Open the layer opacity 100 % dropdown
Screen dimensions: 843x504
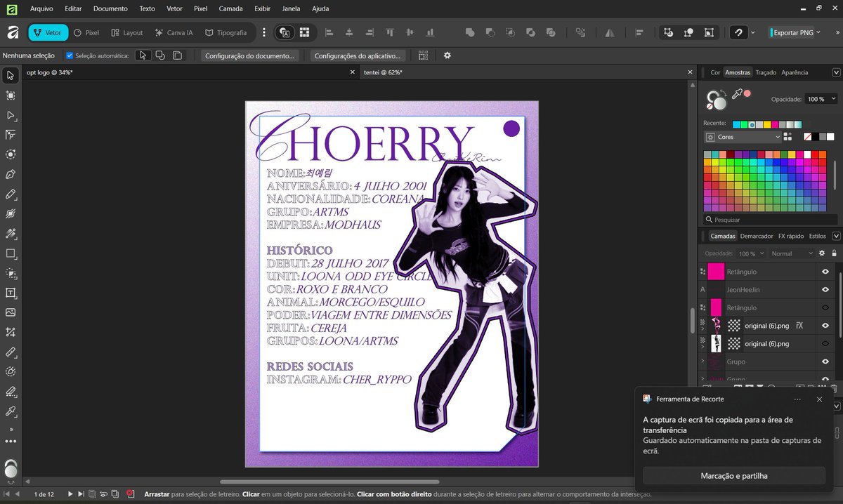(751, 253)
